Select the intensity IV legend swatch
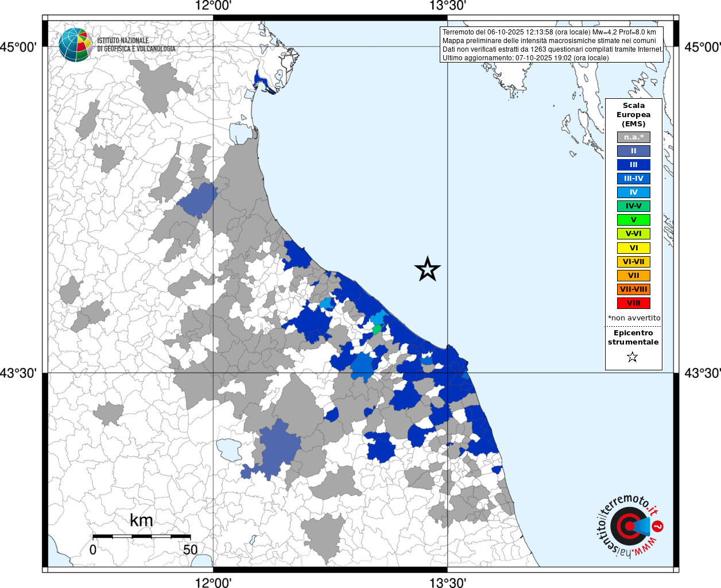This screenshot has height=588, width=721. tap(634, 192)
